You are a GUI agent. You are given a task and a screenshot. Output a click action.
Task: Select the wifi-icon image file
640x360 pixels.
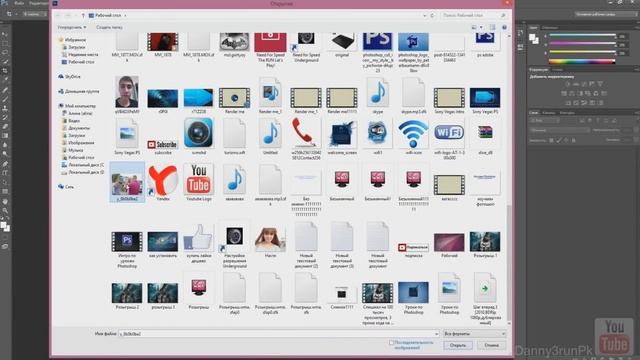413,137
